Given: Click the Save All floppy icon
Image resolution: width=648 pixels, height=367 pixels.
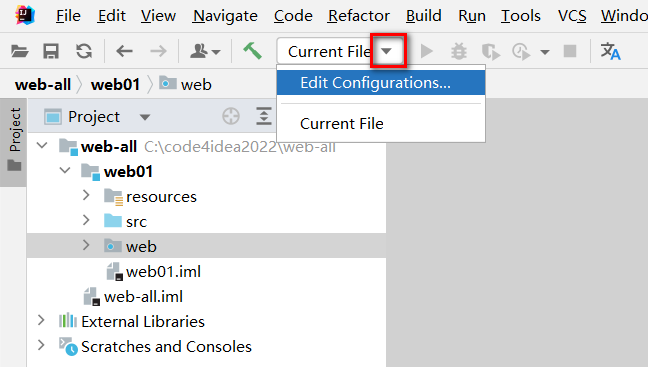Looking at the screenshot, I should click(51, 52).
